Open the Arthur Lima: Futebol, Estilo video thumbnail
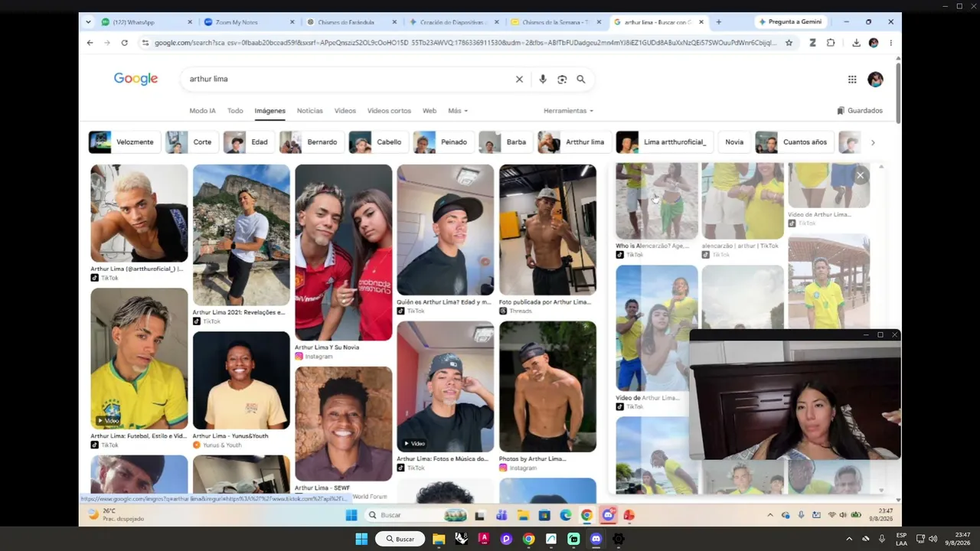 pos(139,358)
